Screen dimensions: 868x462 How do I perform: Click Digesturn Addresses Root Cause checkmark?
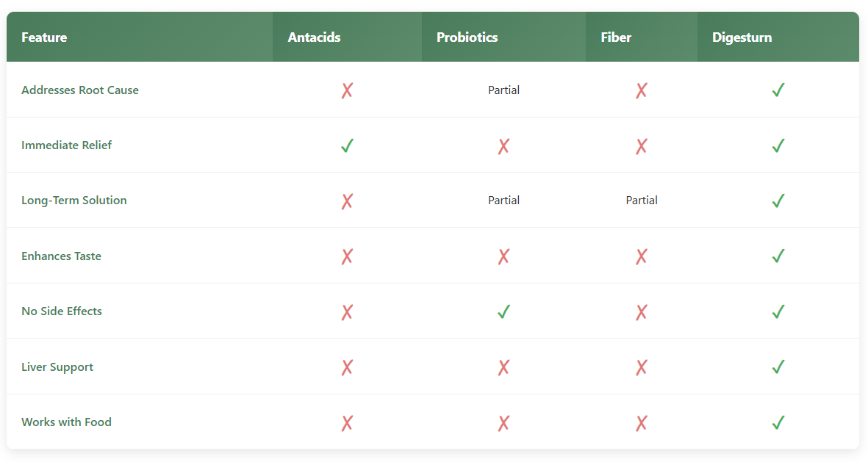click(x=778, y=90)
